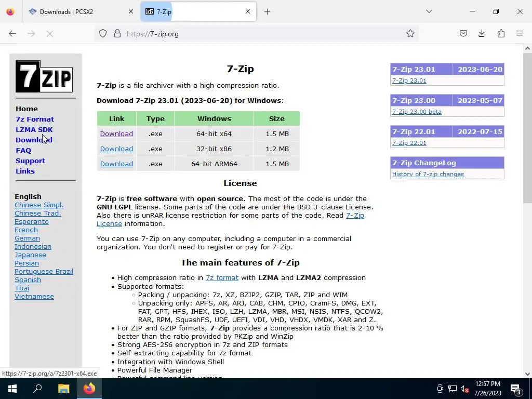This screenshot has width=532, height=399.
Task: Open File Explorer from the taskbar
Action: 63,389
